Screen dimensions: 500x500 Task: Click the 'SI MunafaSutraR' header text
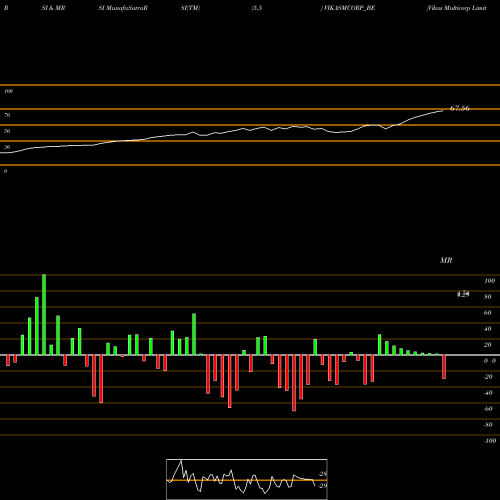click(123, 8)
